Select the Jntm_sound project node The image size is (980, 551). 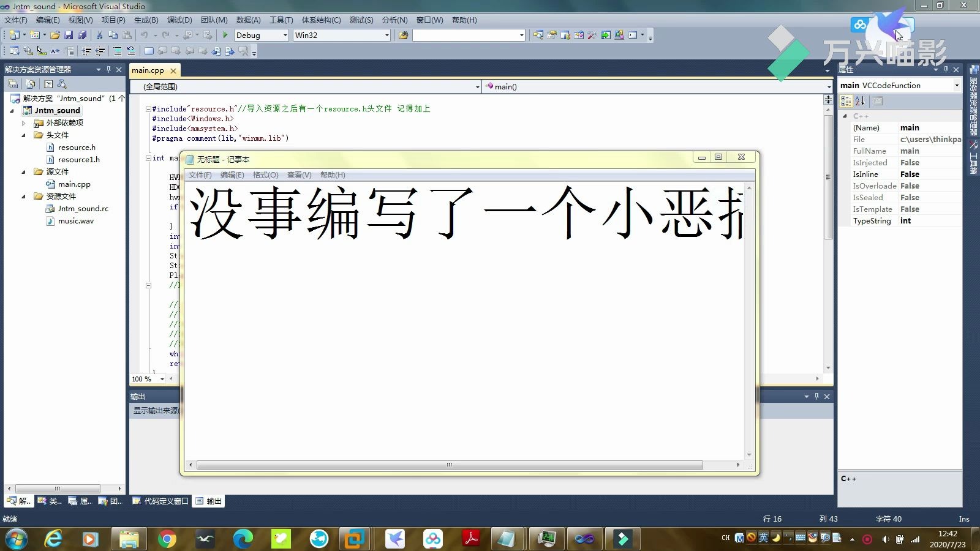pos(57,111)
